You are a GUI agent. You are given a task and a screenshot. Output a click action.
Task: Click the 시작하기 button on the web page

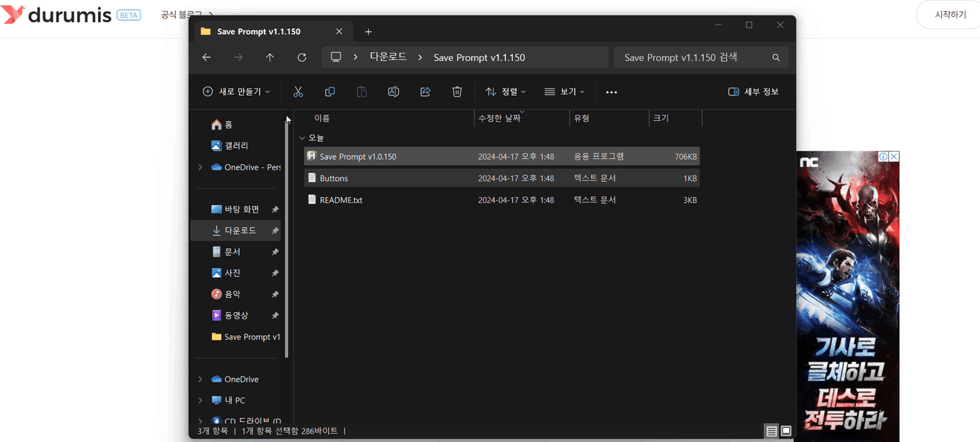pyautogui.click(x=950, y=14)
